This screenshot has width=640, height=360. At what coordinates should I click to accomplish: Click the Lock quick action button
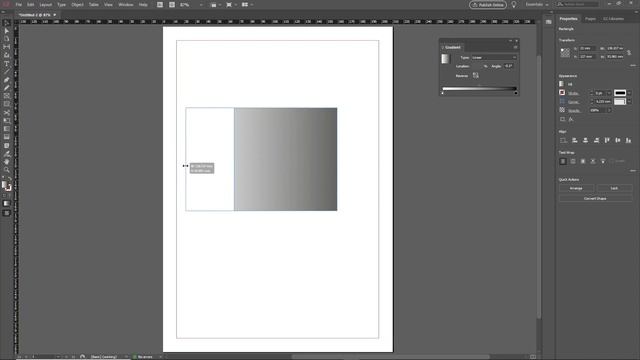point(614,189)
